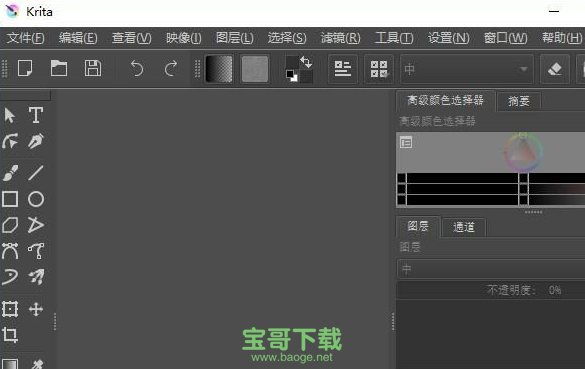Select the Multibrush tool

click(x=36, y=277)
